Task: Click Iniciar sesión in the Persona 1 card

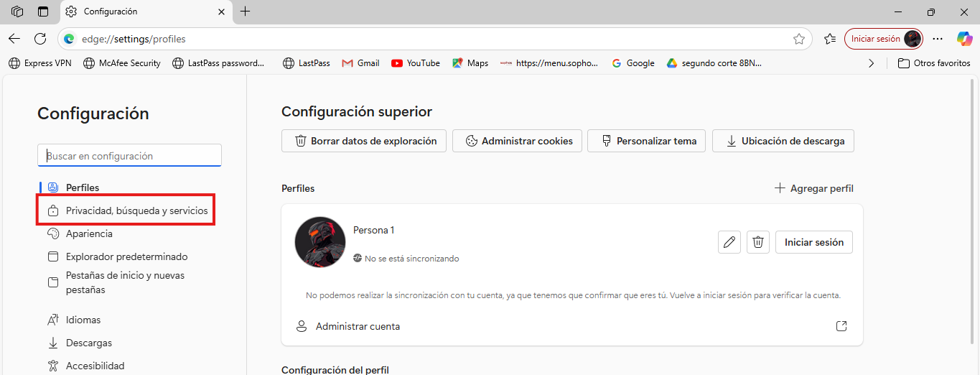Action: (x=814, y=242)
